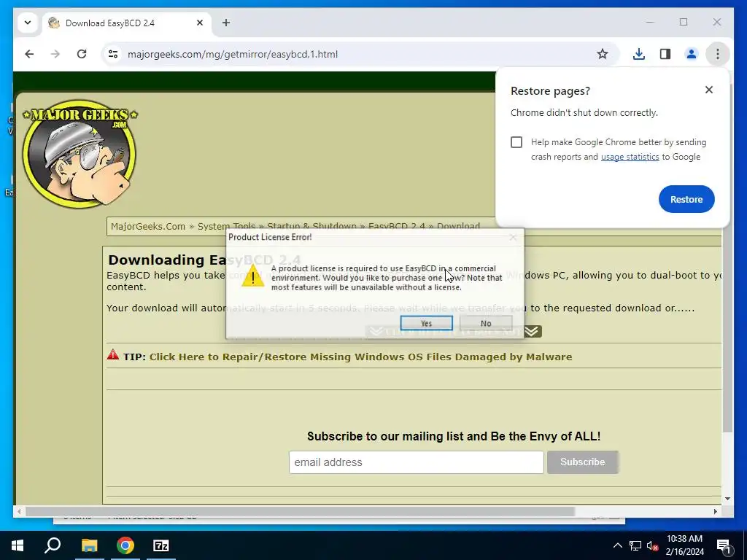The height and width of the screenshot is (560, 747).
Task: Open Windows taskbar search
Action: point(53,545)
